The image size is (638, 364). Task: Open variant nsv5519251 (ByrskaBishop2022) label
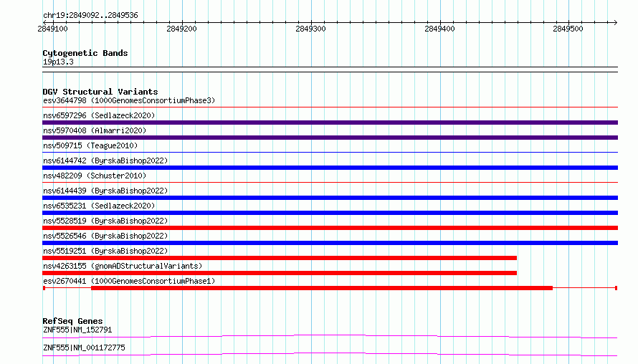coord(105,251)
